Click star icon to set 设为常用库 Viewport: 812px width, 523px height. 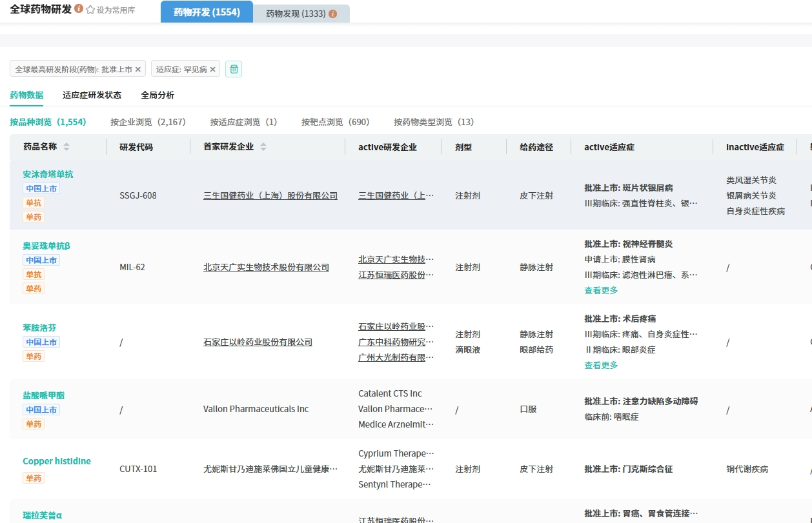tap(90, 10)
